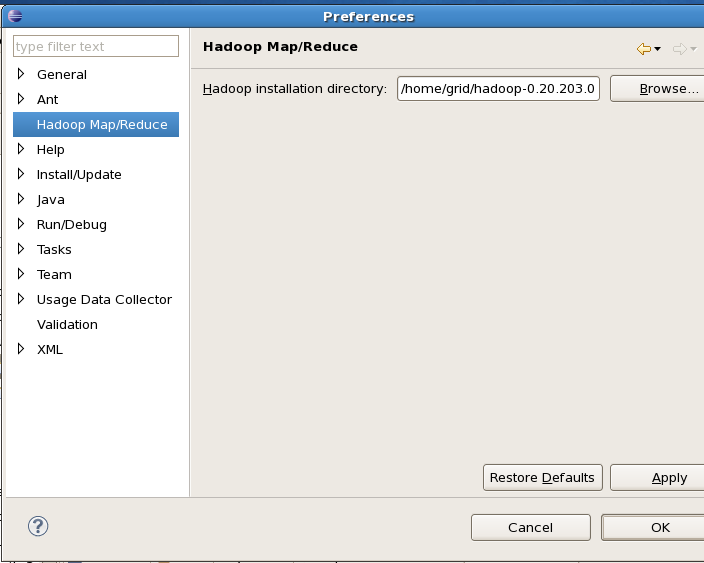Image resolution: width=704 pixels, height=563 pixels.
Task: Click the yellow back navigation arrow
Action: click(x=644, y=48)
